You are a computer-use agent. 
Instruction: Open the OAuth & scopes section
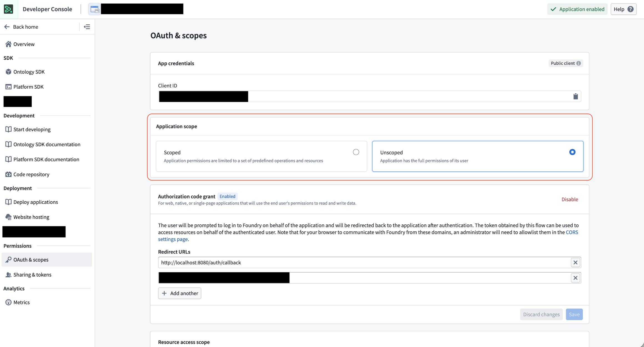(31, 260)
